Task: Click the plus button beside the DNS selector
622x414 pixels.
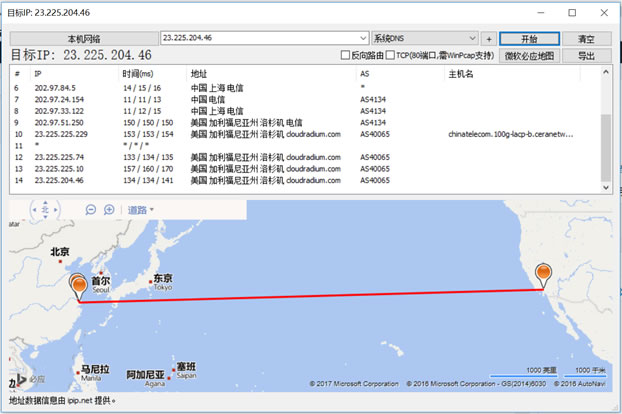Action: click(487, 38)
